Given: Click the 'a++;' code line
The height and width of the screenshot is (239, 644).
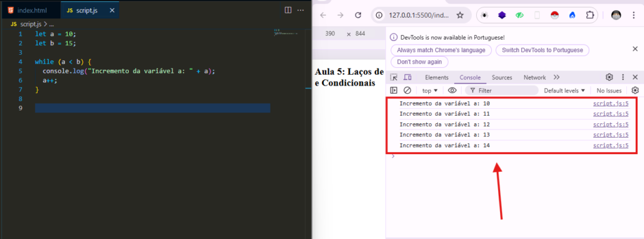Looking at the screenshot, I should point(50,81).
